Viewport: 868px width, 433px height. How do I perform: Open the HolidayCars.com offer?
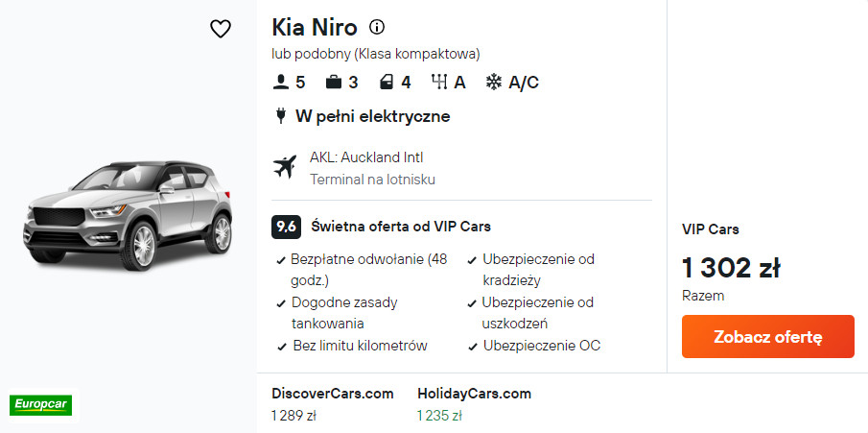click(x=474, y=394)
